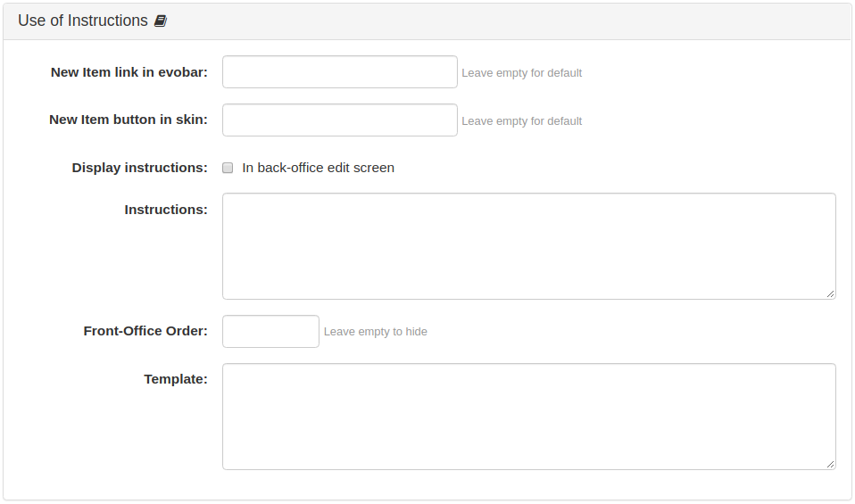Enable In back-office edit screen checkbox

[228, 168]
